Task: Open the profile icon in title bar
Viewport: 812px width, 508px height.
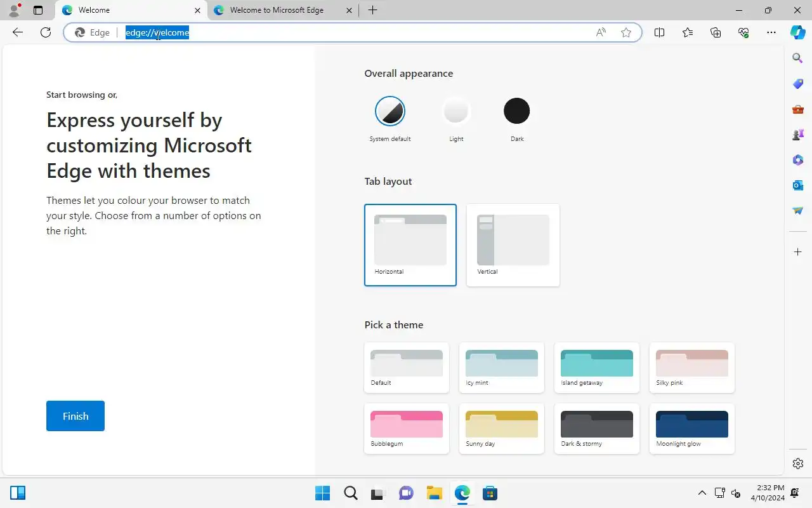Action: point(14,10)
